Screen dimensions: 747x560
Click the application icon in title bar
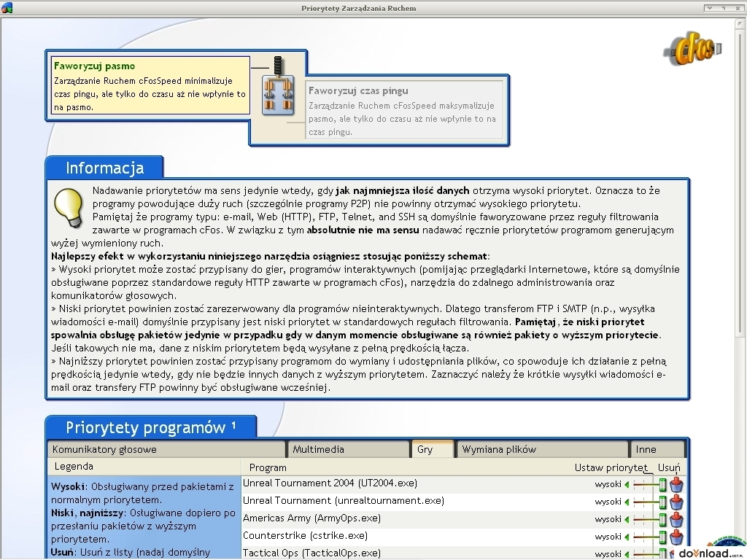click(7, 7)
